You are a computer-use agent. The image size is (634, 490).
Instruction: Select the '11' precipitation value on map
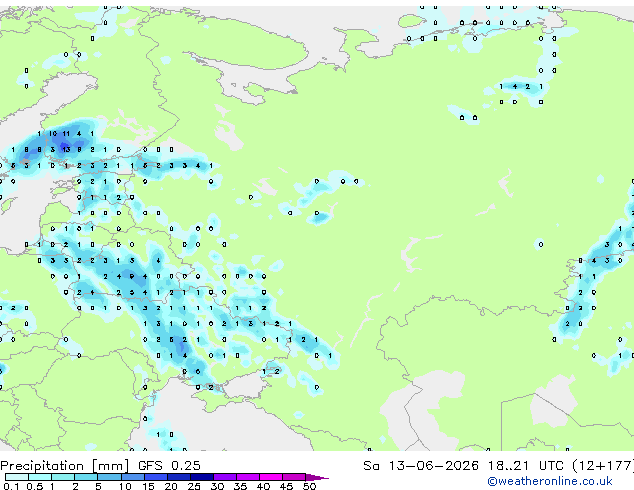pos(66,133)
